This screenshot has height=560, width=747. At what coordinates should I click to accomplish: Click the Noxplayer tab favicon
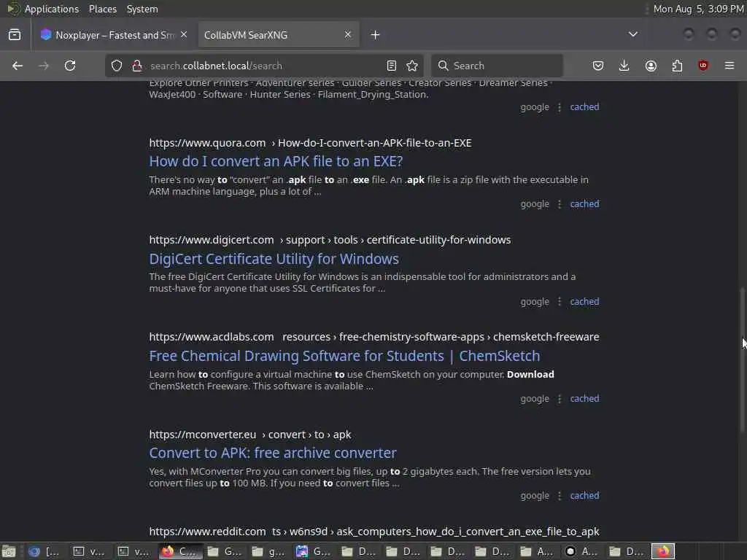46,35
